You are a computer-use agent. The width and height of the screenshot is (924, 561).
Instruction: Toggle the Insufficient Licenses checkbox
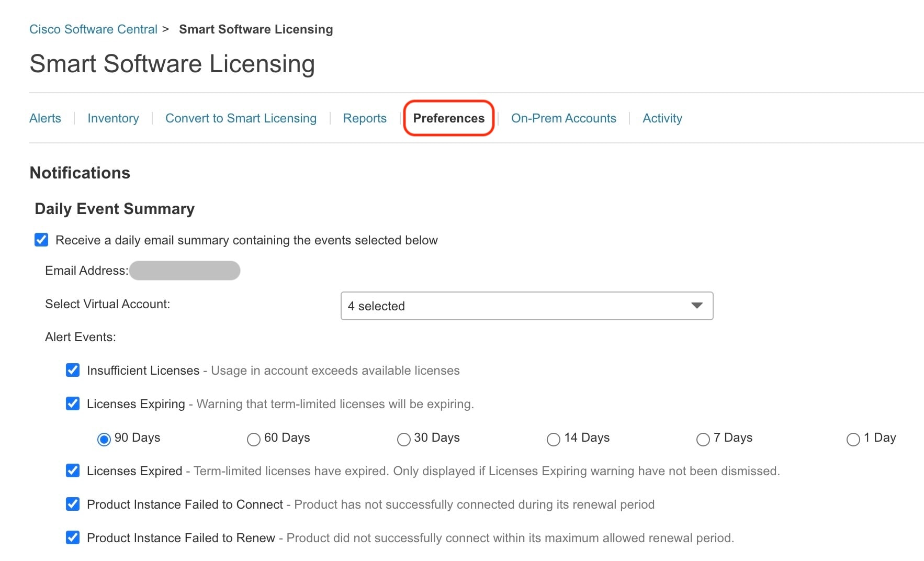pos(73,371)
